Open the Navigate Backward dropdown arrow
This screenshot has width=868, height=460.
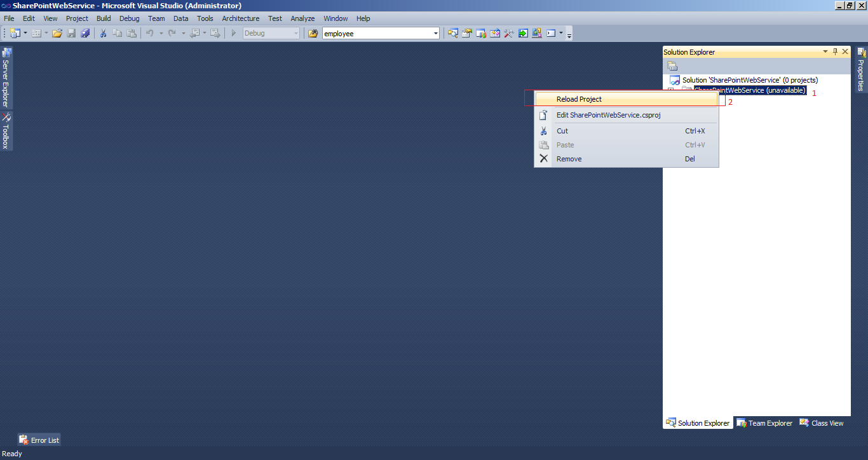(205, 33)
